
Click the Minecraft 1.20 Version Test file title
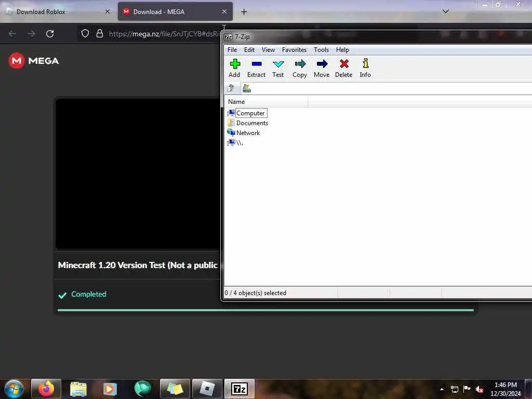coord(138,265)
